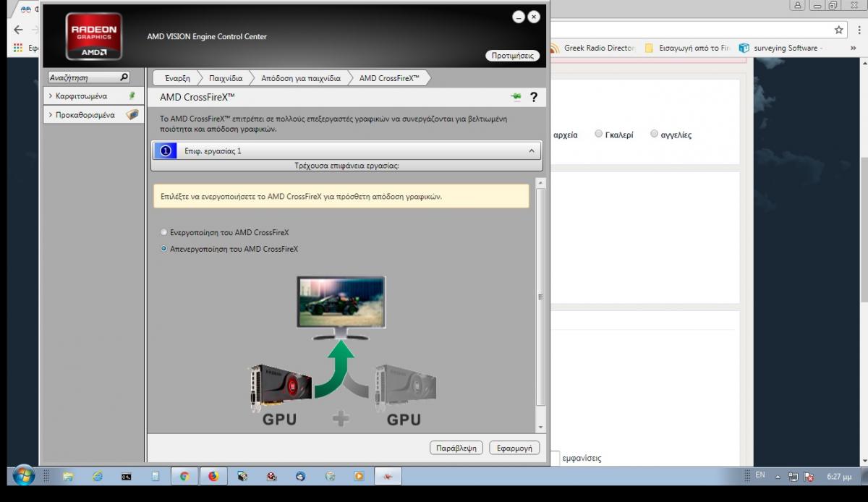The width and height of the screenshot is (868, 502).
Task: Click the taskbar clock showing 6:27 μμ
Action: [x=839, y=477]
